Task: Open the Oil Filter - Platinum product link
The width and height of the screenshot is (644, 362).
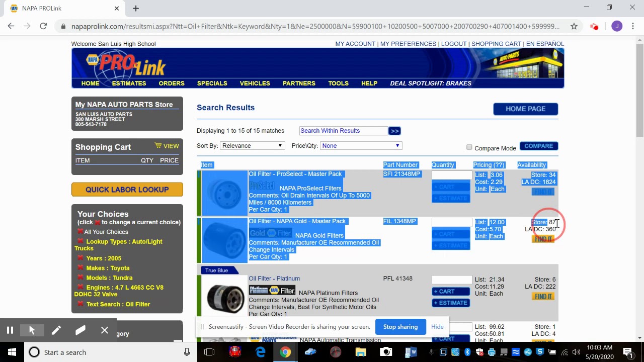Action: pyautogui.click(x=274, y=279)
